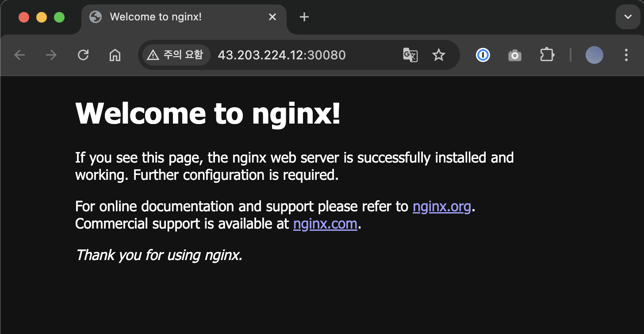This screenshot has width=644, height=334.
Task: Open the user profile avatar
Action: coord(594,55)
